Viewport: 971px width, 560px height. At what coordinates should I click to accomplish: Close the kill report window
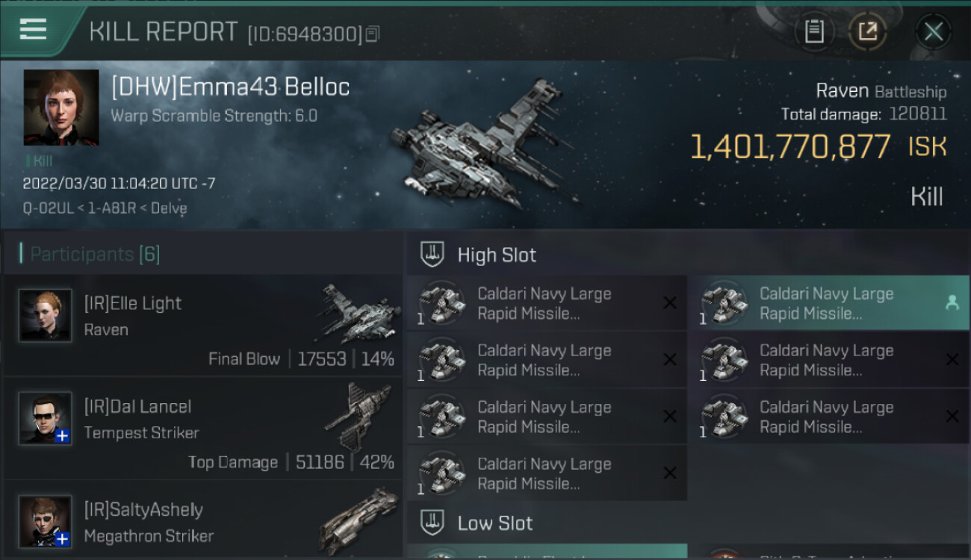[x=933, y=31]
